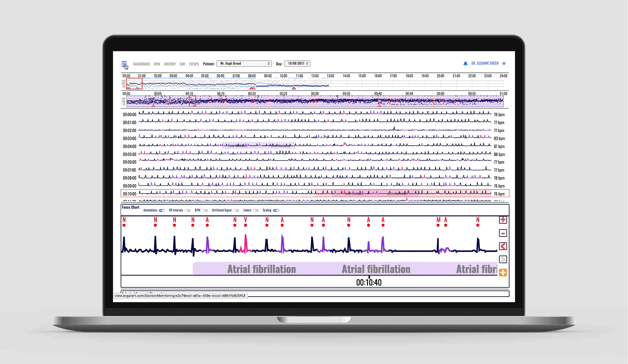Click 12:00 on the 24-hour timeline
The width and height of the screenshot is (628, 364).
[x=315, y=76]
